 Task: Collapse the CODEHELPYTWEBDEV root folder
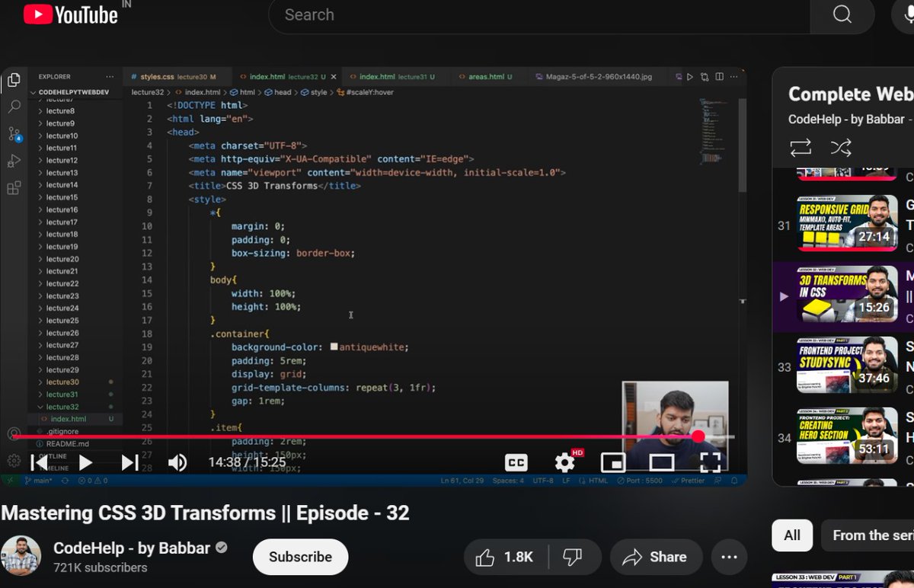72,92
